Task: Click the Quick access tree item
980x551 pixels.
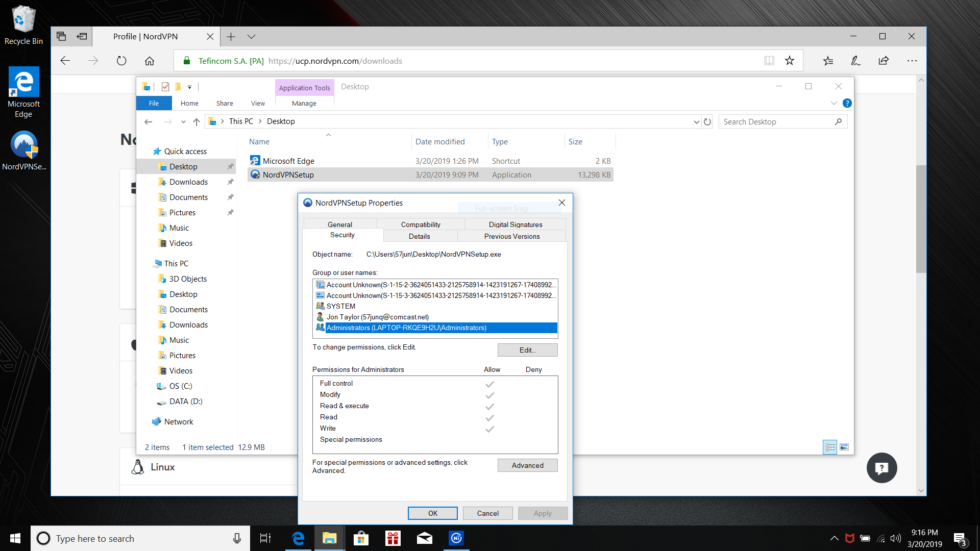Action: coord(185,152)
